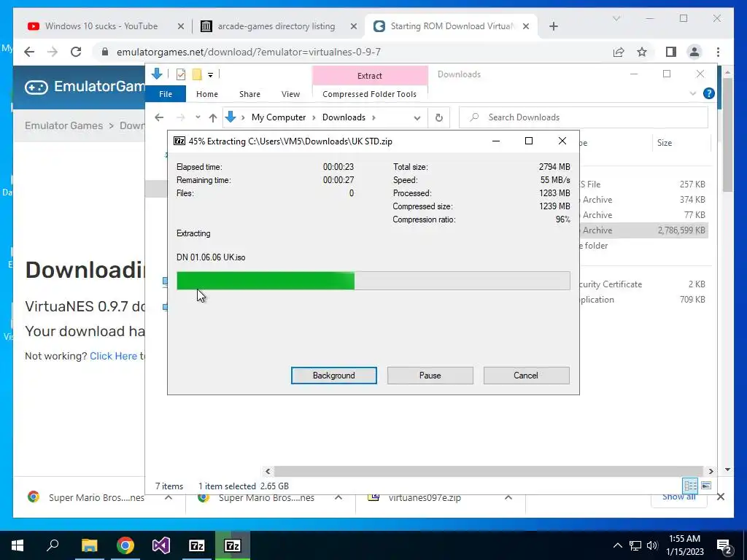Viewport: 747px width, 560px height.
Task: Open menu for virtuanes097e.zip download
Action: (x=508, y=497)
